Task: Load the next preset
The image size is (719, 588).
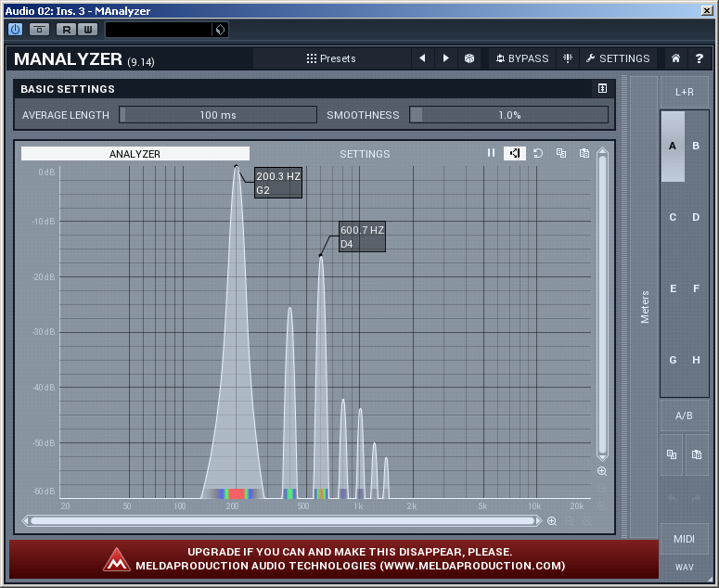Action: coord(445,58)
